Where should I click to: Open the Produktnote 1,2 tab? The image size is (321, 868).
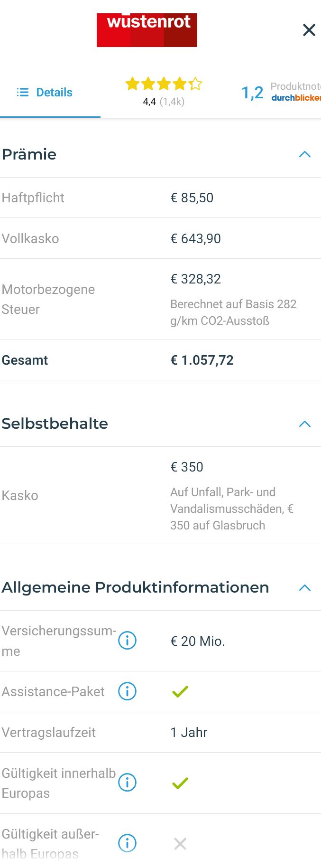click(281, 92)
